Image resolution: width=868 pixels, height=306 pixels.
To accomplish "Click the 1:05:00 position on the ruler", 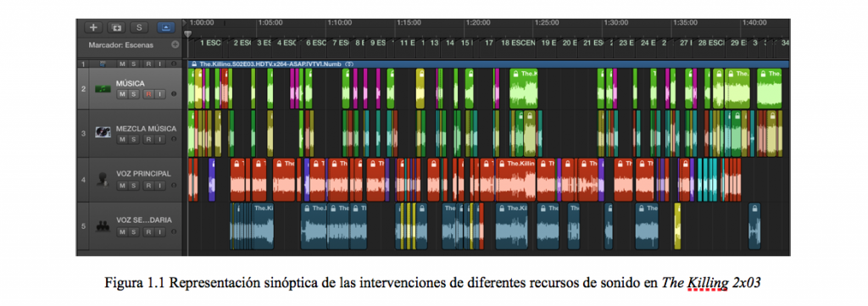I will click(x=270, y=23).
